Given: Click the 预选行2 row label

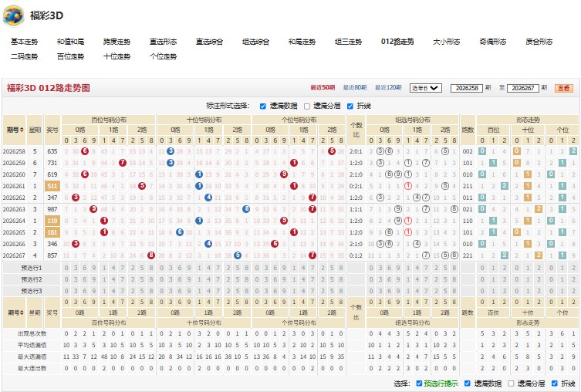Looking at the screenshot, I should pyautogui.click(x=32, y=279).
